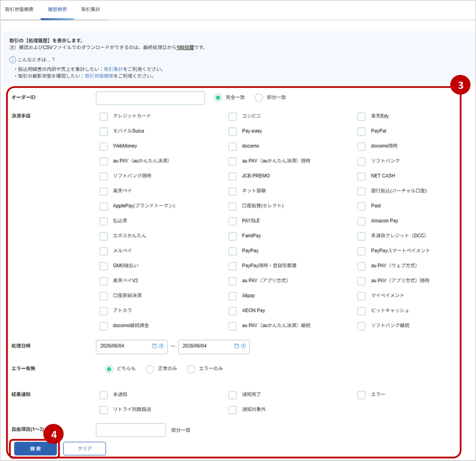The height and width of the screenshot is (461, 476).
Task: Select the JCB PREMO checkbox
Action: pyautogui.click(x=232, y=176)
